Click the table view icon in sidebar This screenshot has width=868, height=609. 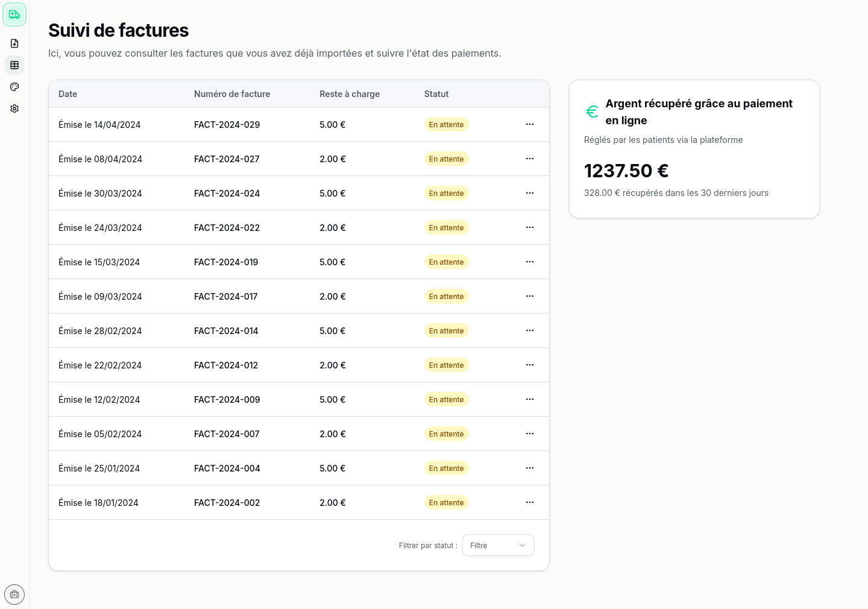click(x=14, y=65)
